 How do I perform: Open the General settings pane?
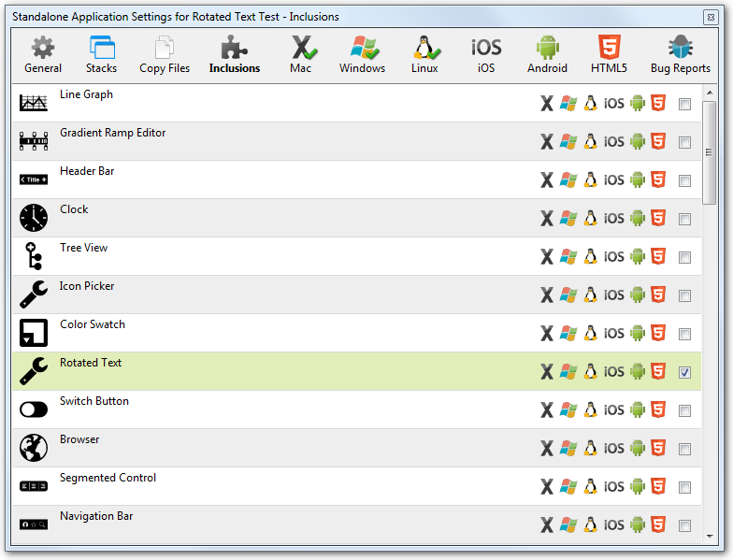[x=43, y=54]
